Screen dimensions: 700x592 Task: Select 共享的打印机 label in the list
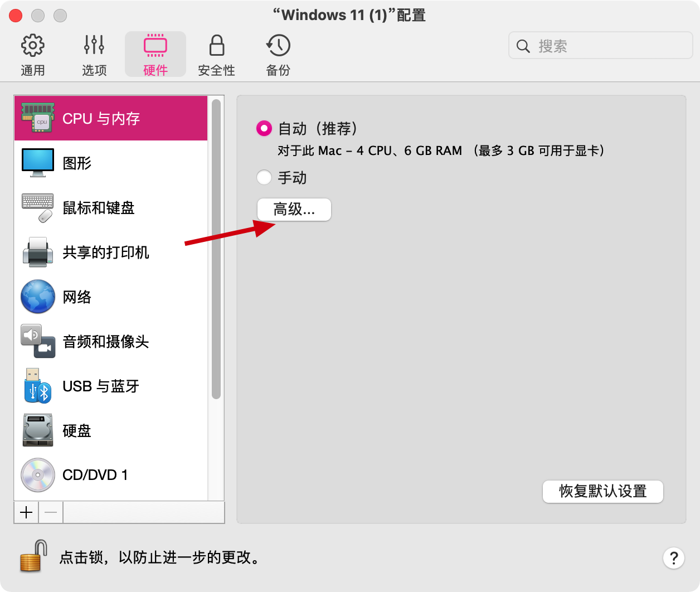click(x=106, y=253)
